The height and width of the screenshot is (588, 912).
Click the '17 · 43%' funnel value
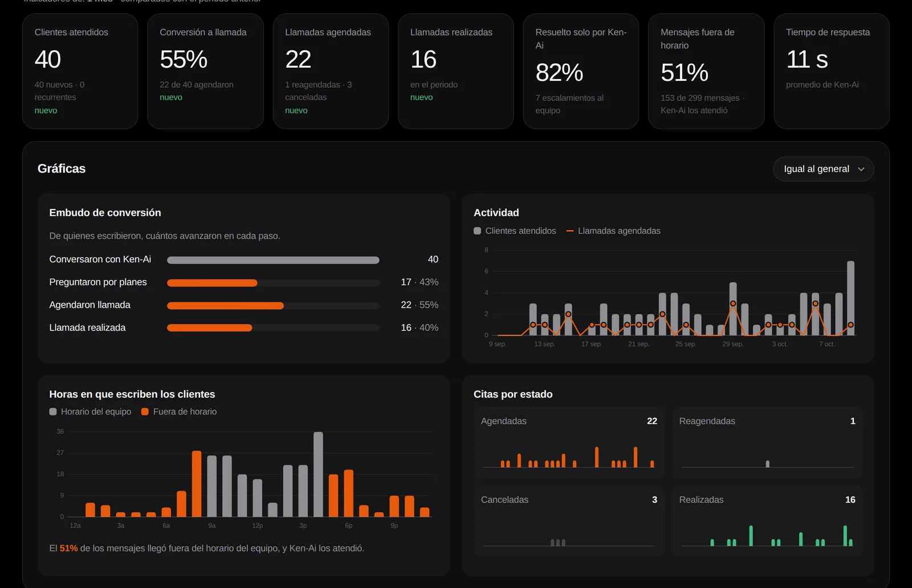click(x=420, y=282)
